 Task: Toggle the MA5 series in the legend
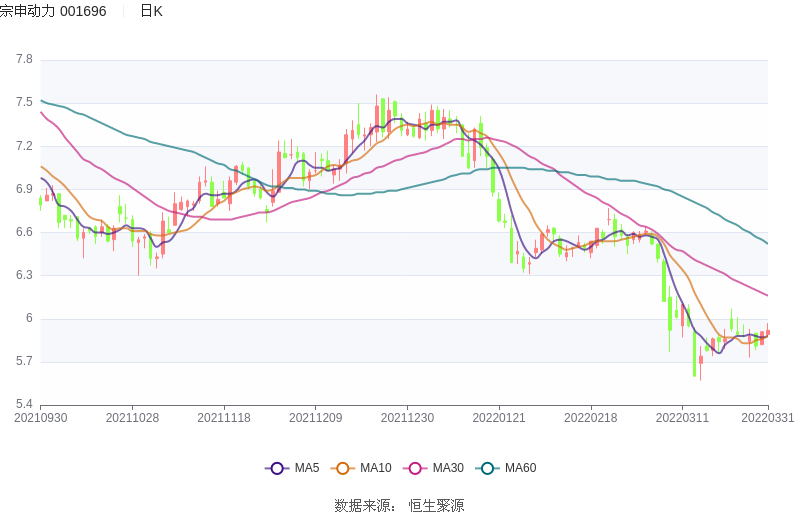click(292, 468)
